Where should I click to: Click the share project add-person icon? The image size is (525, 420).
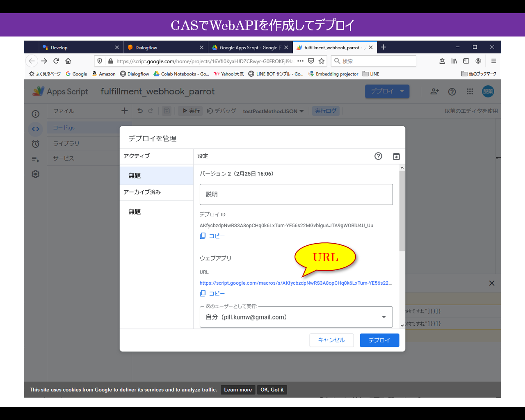pyautogui.click(x=435, y=91)
